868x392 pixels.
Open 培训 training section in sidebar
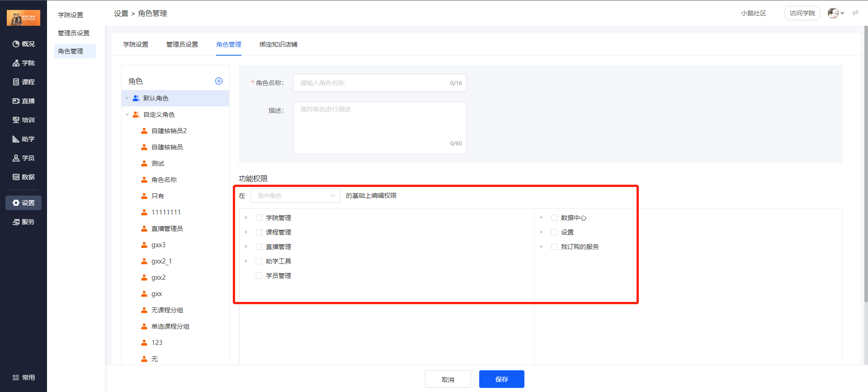[x=24, y=120]
